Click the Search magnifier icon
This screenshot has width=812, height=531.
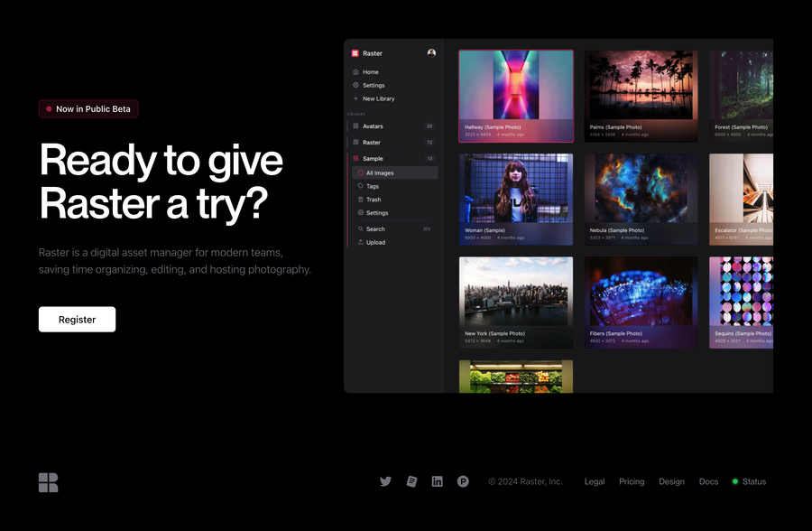pos(360,228)
